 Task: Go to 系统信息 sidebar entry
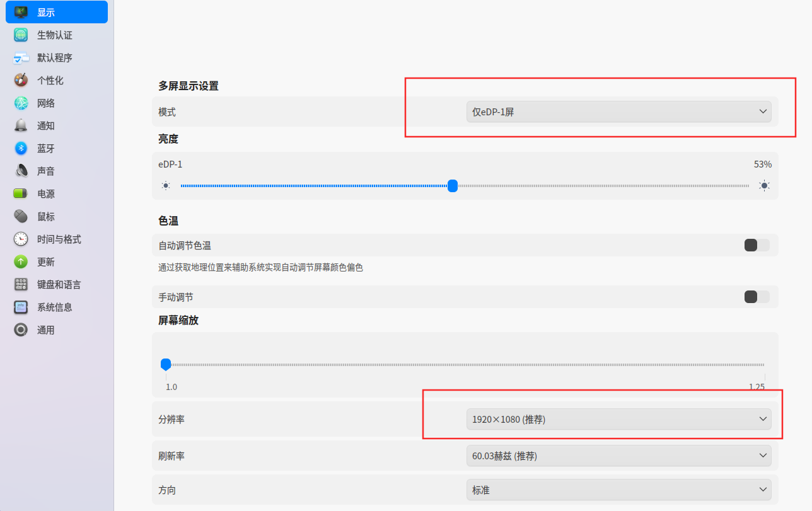57,307
